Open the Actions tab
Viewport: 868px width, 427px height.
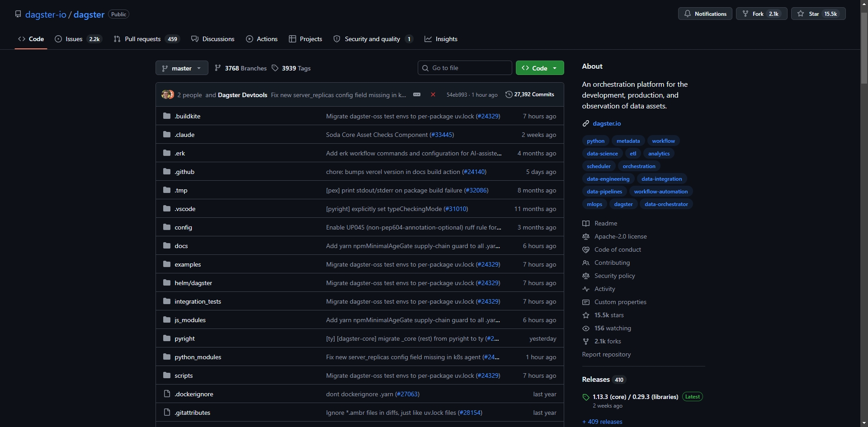click(x=262, y=39)
